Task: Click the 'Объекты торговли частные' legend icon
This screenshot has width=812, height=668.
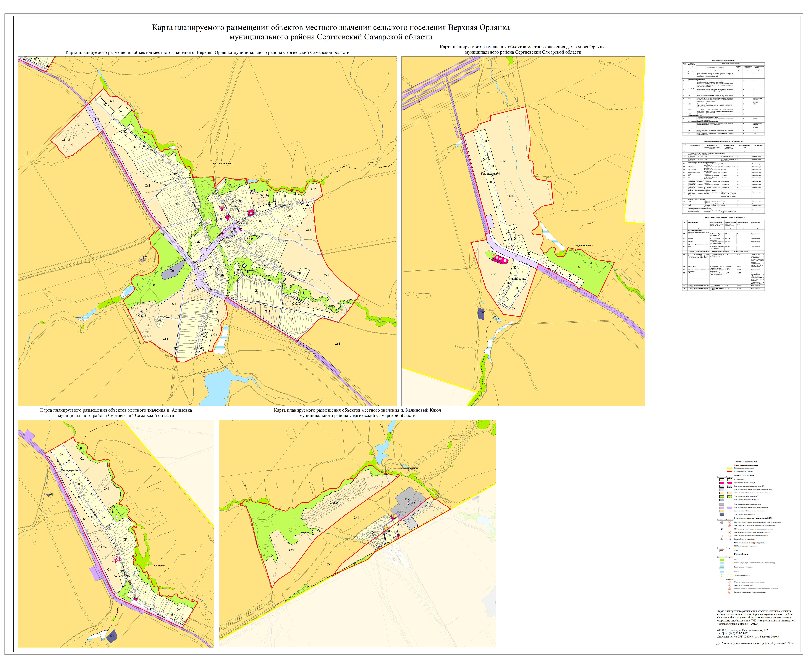Action: [730, 586]
